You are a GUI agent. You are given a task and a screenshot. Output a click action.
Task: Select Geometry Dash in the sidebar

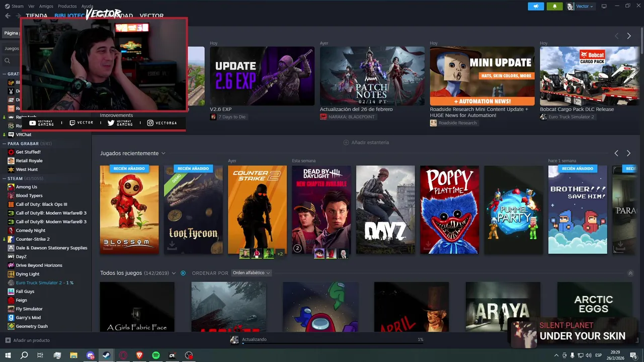point(32,326)
